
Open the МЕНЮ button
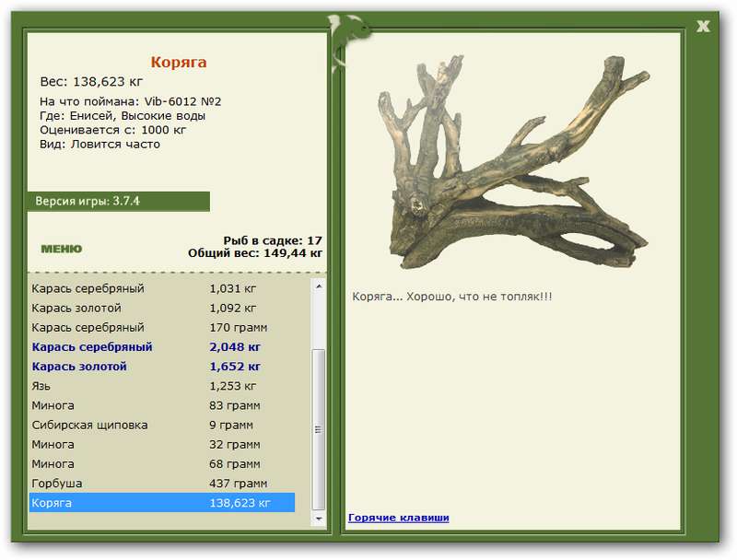click(x=62, y=249)
